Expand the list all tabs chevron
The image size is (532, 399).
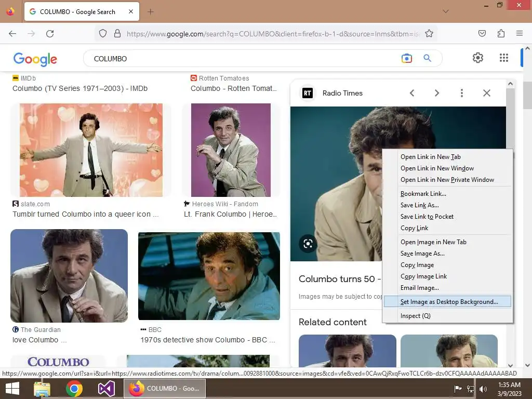click(446, 11)
